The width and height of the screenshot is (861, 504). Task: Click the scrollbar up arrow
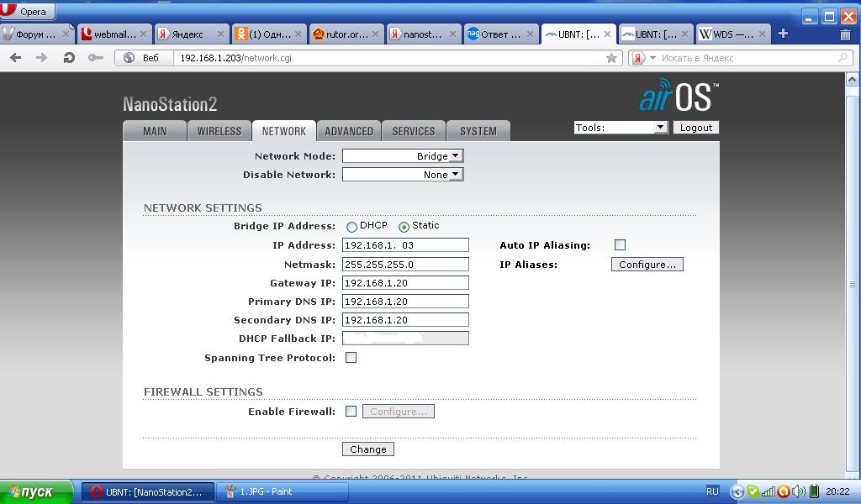(853, 80)
